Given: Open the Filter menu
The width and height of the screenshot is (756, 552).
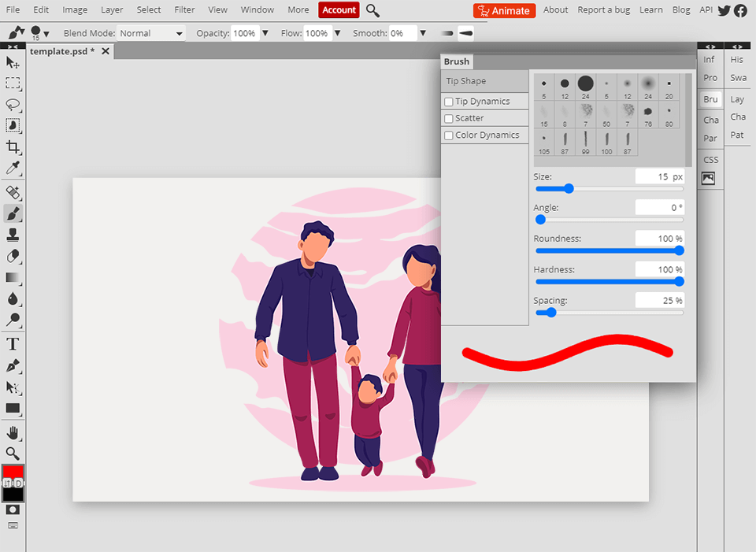Looking at the screenshot, I should point(184,9).
